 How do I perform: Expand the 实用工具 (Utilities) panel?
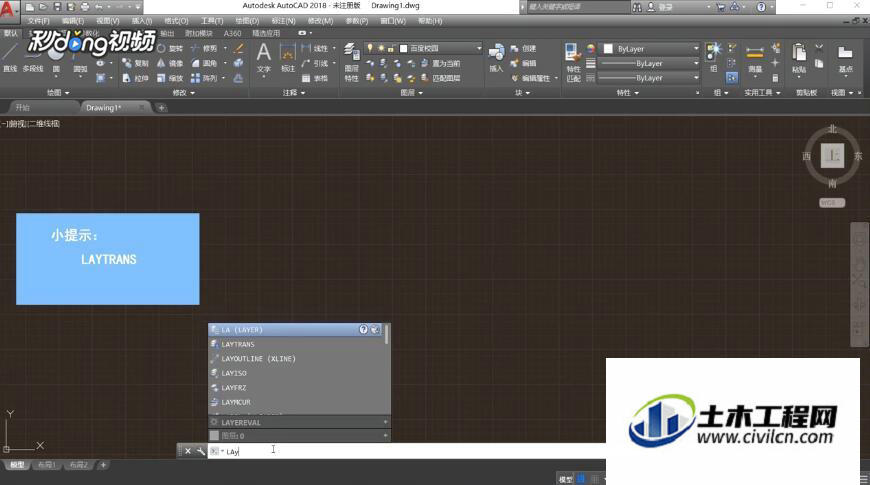pyautogui.click(x=762, y=93)
